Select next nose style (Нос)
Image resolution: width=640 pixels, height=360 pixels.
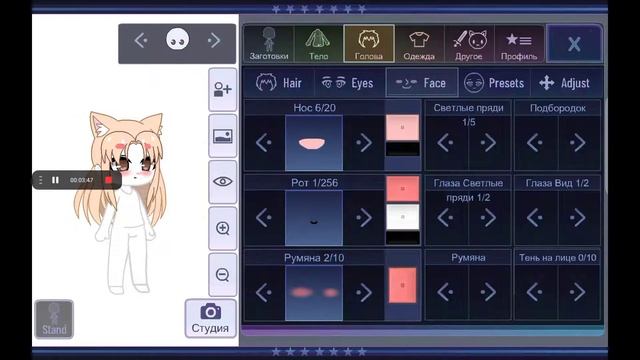pyautogui.click(x=363, y=143)
